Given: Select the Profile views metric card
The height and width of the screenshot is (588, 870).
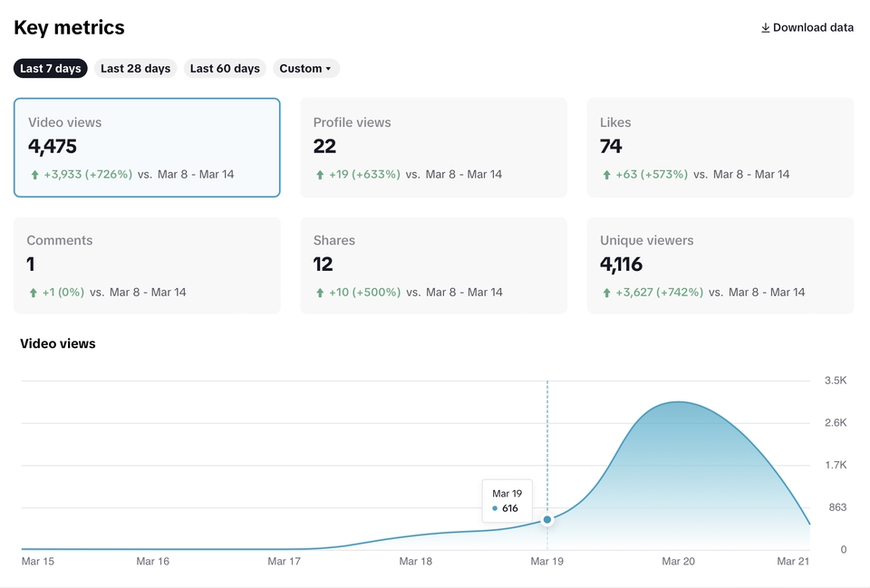Looking at the screenshot, I should [433, 148].
